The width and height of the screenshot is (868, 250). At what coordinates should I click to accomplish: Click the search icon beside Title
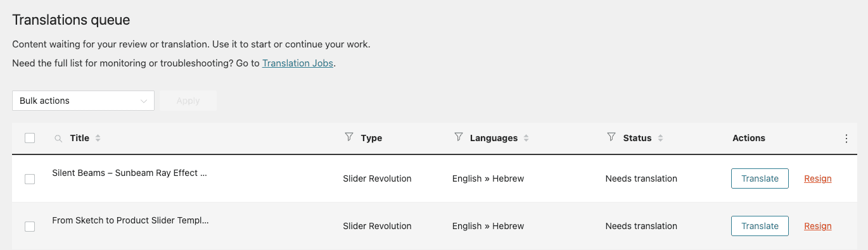tap(58, 139)
